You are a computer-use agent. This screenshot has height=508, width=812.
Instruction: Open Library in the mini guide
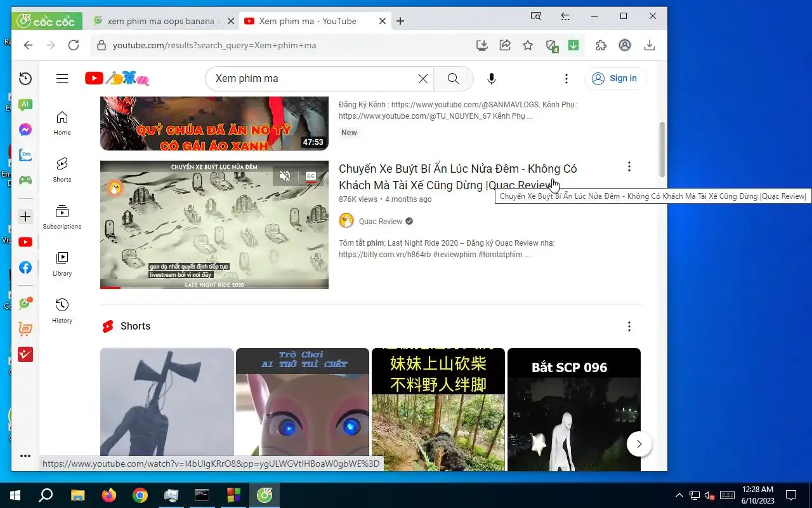(62, 264)
